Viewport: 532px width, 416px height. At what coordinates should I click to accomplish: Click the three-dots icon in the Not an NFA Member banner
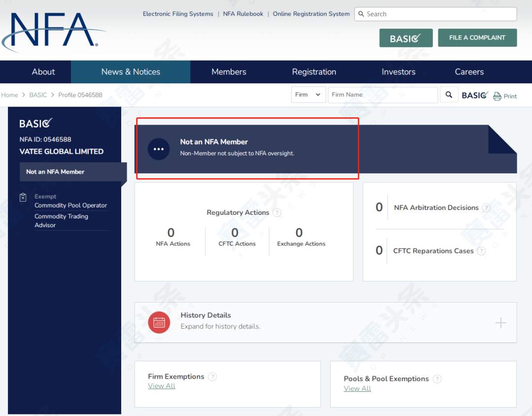point(159,149)
